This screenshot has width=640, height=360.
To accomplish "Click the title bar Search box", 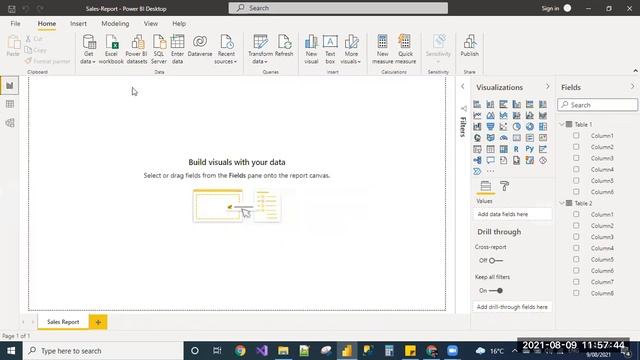I will click(338, 8).
